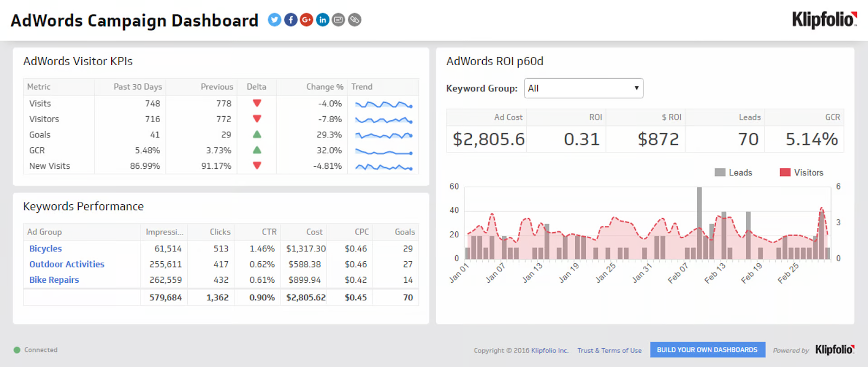Click the New Visits trend sparkline

384,167
